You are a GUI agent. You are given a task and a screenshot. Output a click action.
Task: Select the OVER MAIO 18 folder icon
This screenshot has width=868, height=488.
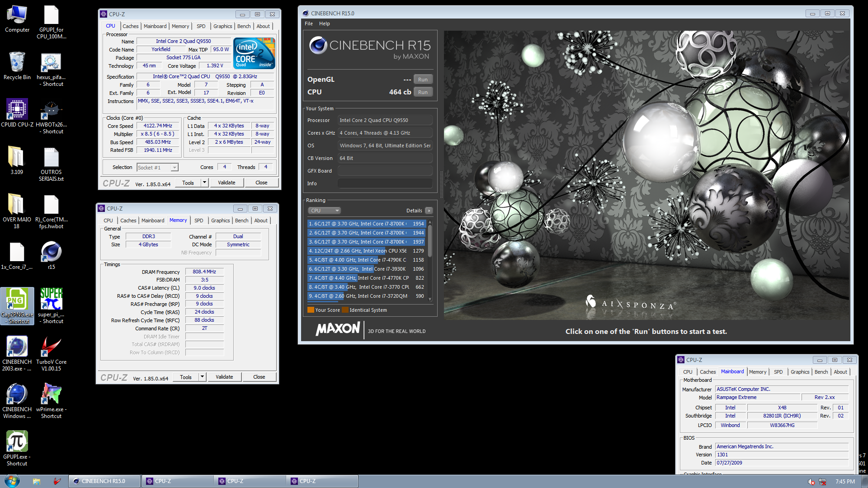[x=17, y=211]
